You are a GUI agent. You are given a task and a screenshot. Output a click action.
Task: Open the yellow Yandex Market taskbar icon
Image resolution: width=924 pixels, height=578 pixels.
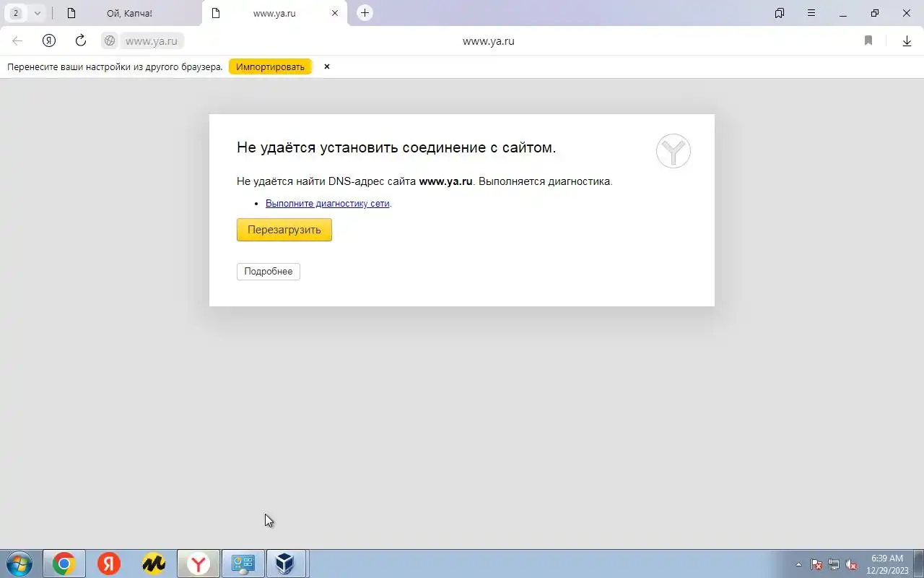pos(154,564)
